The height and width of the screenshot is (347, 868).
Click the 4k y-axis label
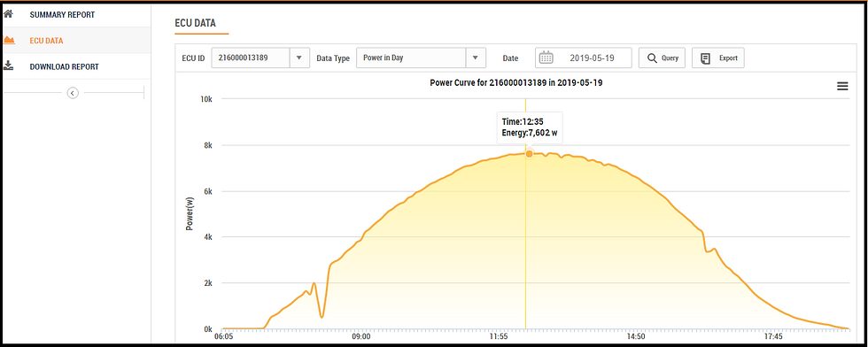(209, 237)
